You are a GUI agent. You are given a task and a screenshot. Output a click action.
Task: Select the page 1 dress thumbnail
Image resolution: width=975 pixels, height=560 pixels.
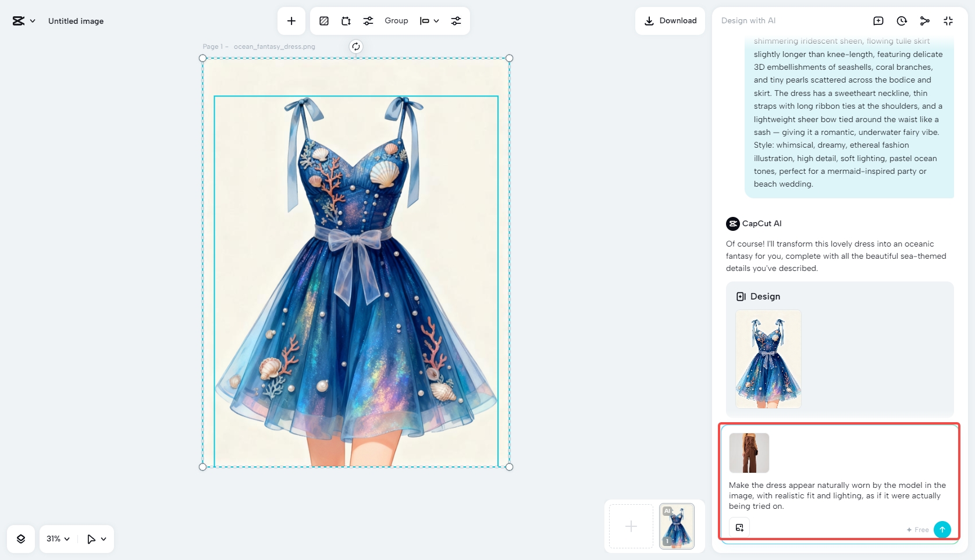coord(677,526)
